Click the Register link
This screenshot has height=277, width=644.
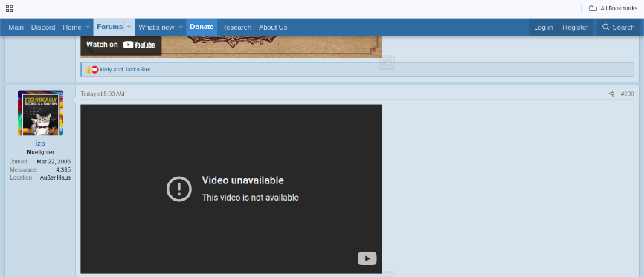[x=576, y=27]
